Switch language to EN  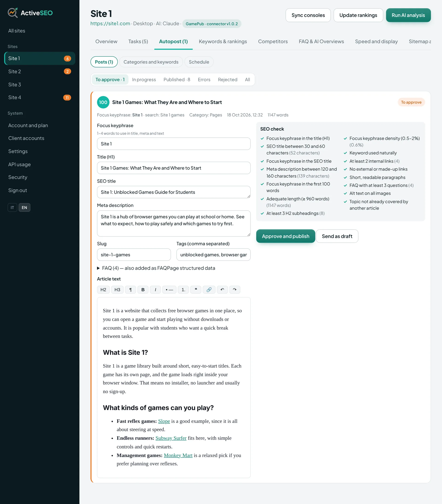(24, 207)
